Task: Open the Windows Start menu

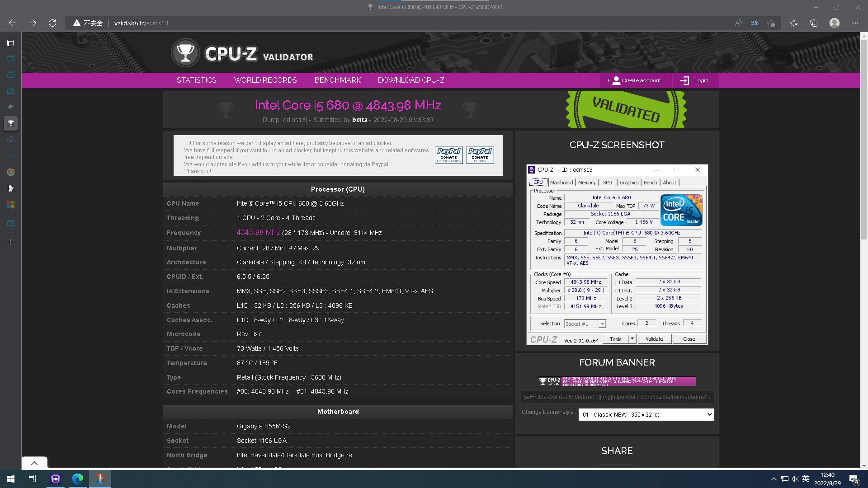Action: [x=11, y=479]
